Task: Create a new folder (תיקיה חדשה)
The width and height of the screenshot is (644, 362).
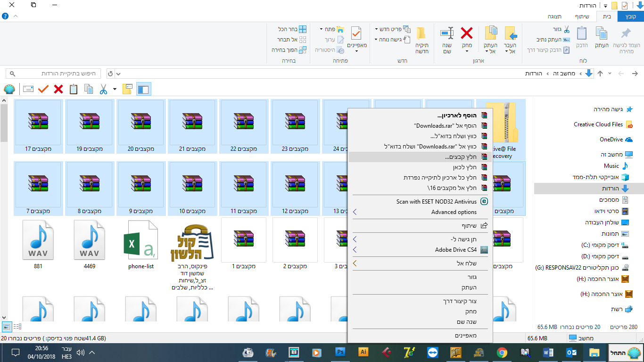Action: (x=421, y=40)
